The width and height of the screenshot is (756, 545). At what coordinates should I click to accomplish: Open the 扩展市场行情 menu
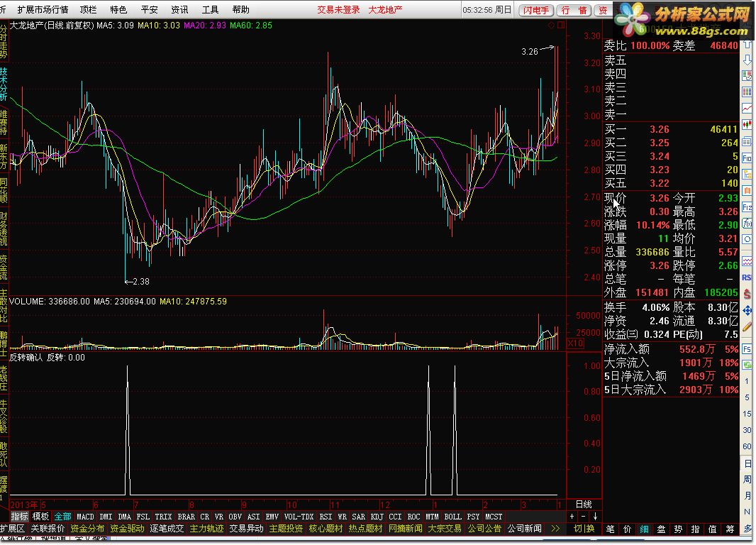tap(43, 10)
